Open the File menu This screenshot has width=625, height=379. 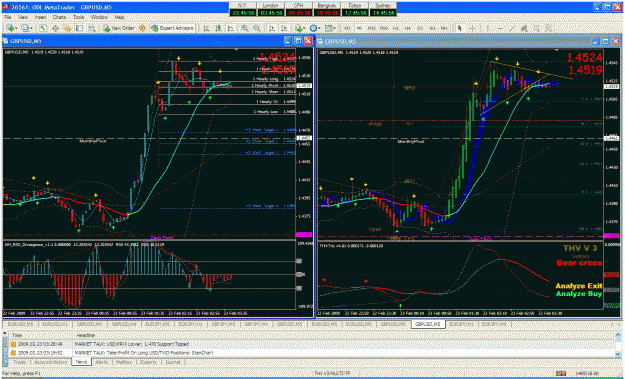pyautogui.click(x=8, y=18)
